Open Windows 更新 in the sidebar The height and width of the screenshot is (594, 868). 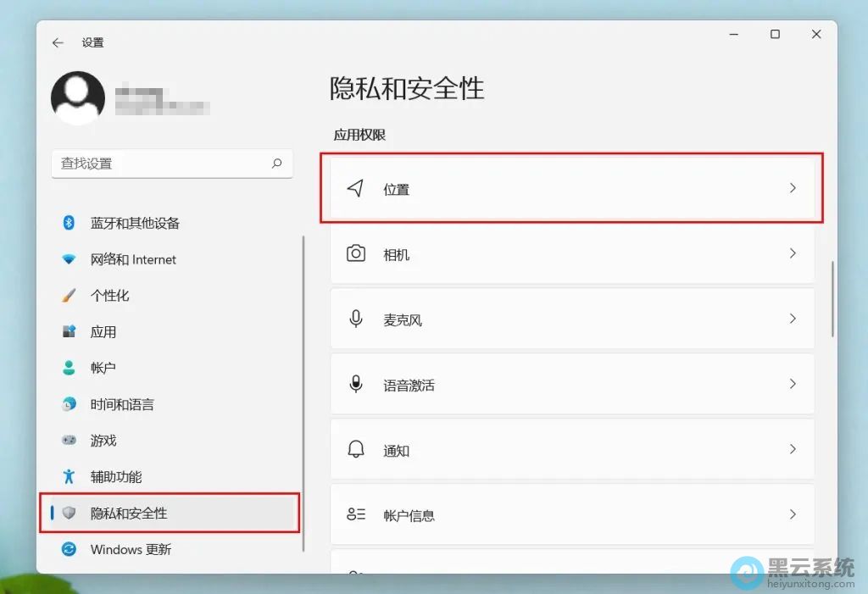(131, 549)
